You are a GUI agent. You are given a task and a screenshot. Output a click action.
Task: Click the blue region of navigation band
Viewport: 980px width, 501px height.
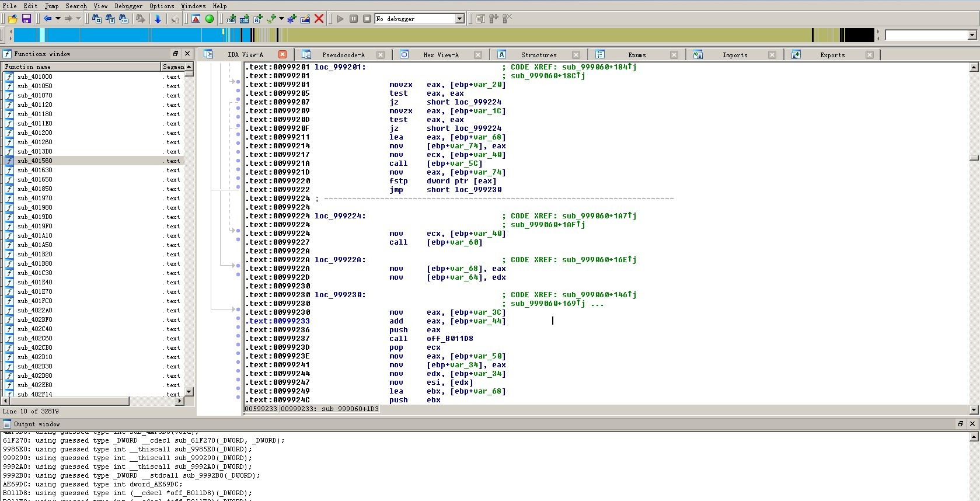tap(117, 36)
